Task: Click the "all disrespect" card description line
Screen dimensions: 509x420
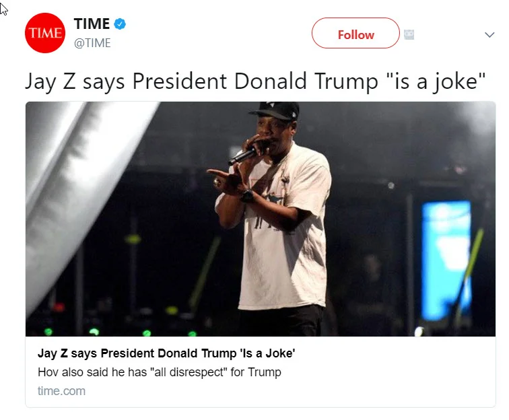Action: [x=160, y=372]
